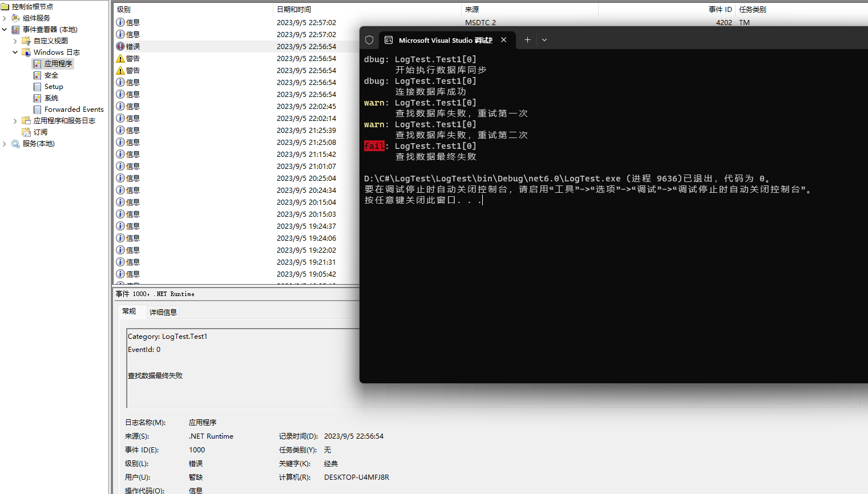Sort events by 日期和时间 column header
The image size is (868, 494).
coord(294,10)
